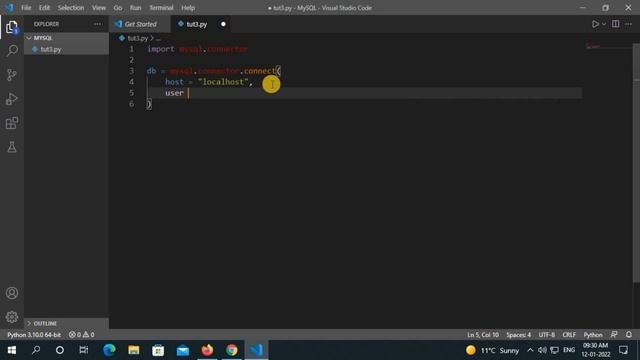The width and height of the screenshot is (640, 360).
Task: Click Ln 5, Col 10 in status bar
Action: click(483, 335)
